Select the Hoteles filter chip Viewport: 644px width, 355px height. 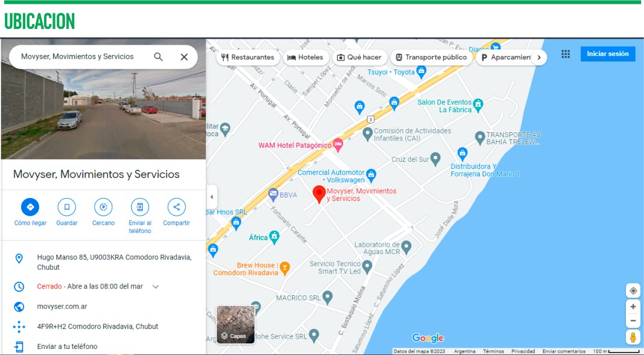click(x=305, y=57)
